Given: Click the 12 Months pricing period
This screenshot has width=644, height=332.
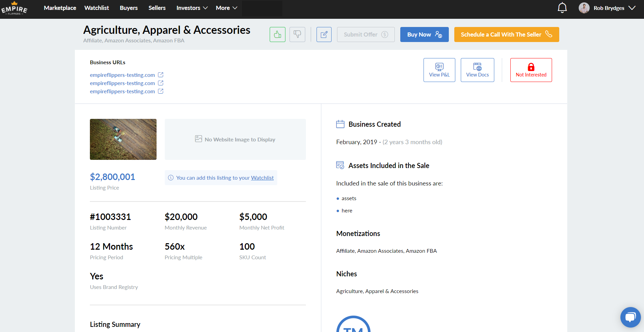Looking at the screenshot, I should click(x=111, y=247).
